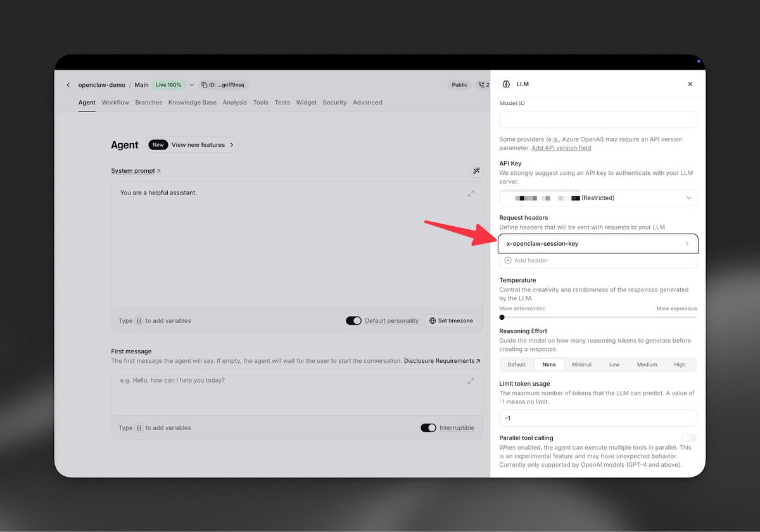Open the Disclosure Requirements link
Screen dimensions: 760x532
[442, 361]
